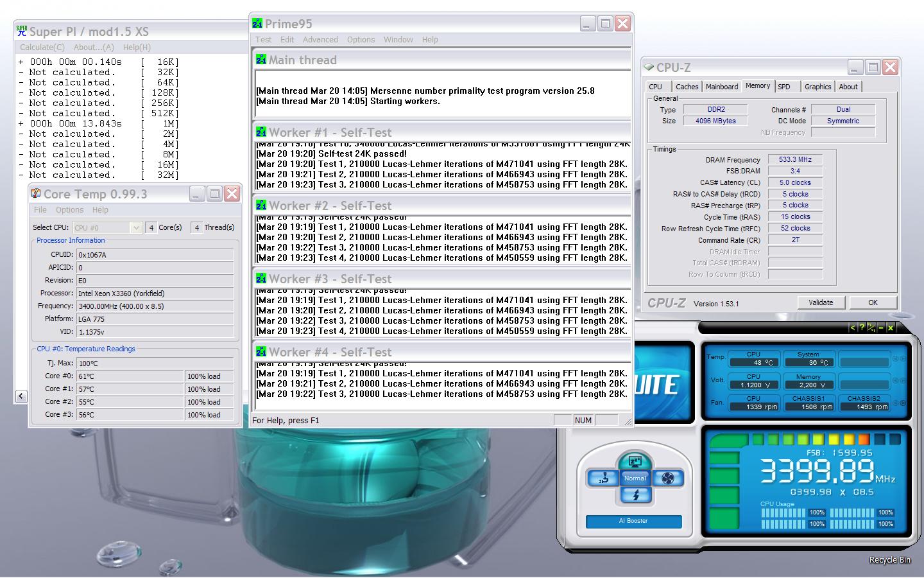Click the Memory voltage 2.200 V readout
Image resolution: width=924 pixels, height=578 pixels.
[x=808, y=385]
